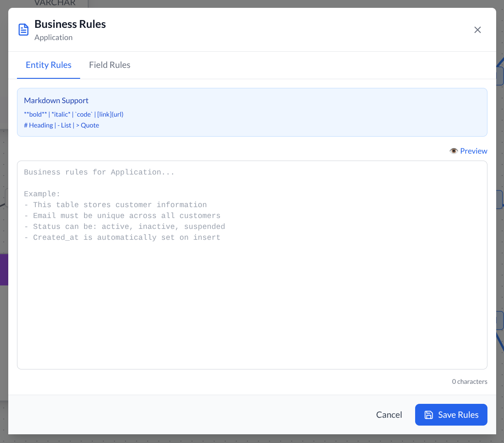Viewport: 504px width, 443px height.
Task: Click the eye icon next to Preview
Action: (453, 151)
